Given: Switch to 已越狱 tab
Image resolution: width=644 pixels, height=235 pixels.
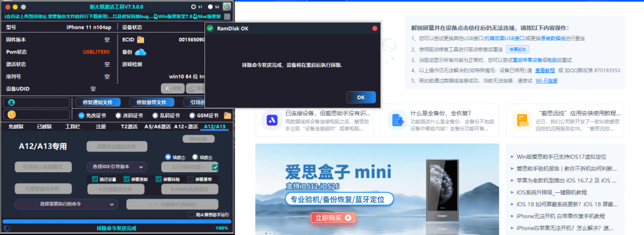Looking at the screenshot, I should (45, 127).
